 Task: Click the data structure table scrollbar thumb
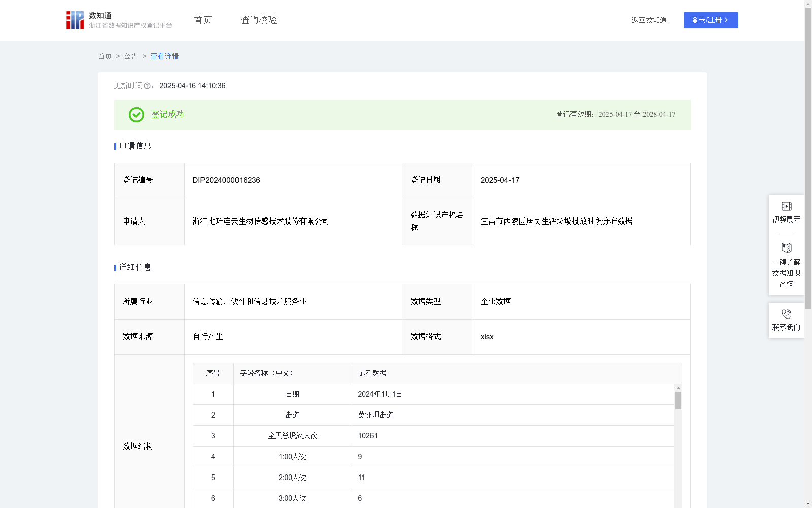pyautogui.click(x=678, y=400)
